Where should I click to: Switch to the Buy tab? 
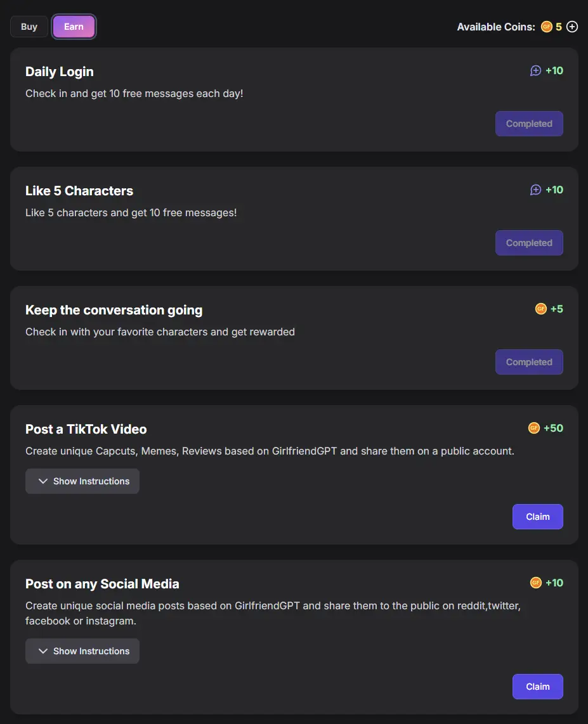[29, 27]
